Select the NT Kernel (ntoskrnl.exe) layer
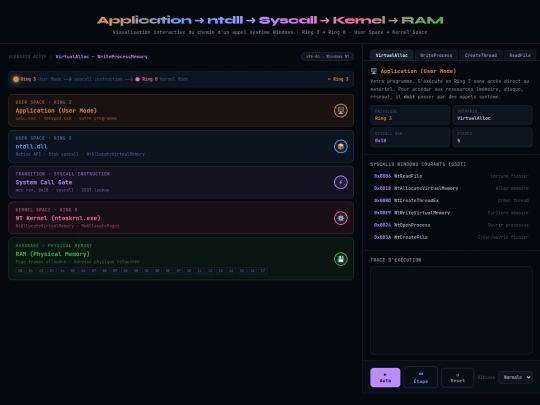 (181, 218)
